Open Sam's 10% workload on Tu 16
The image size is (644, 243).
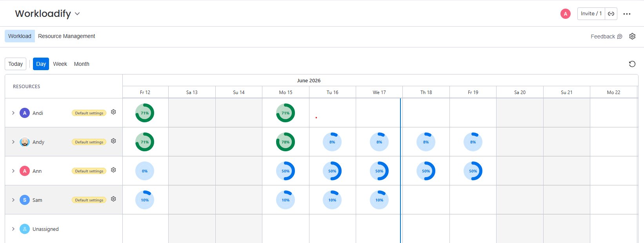[x=332, y=200]
